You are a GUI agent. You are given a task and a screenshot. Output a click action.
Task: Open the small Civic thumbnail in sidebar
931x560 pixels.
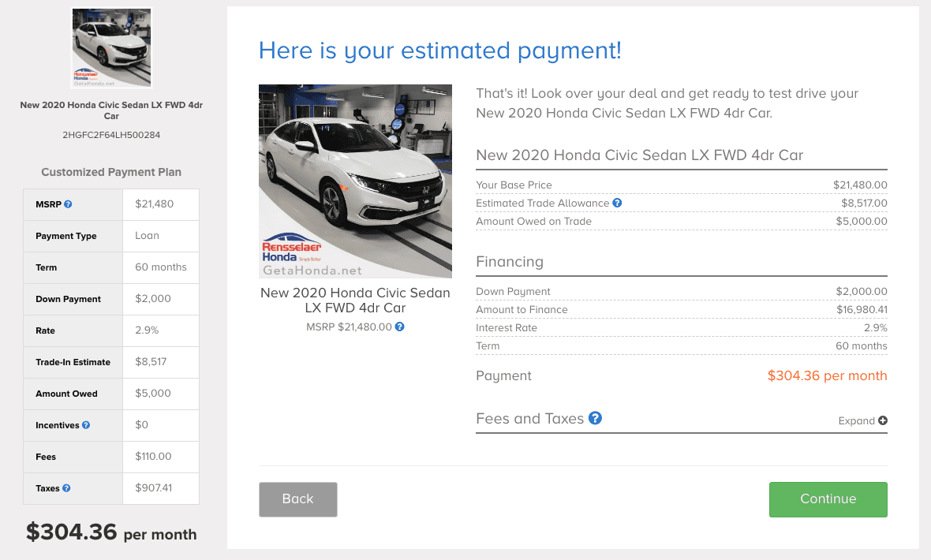111,47
